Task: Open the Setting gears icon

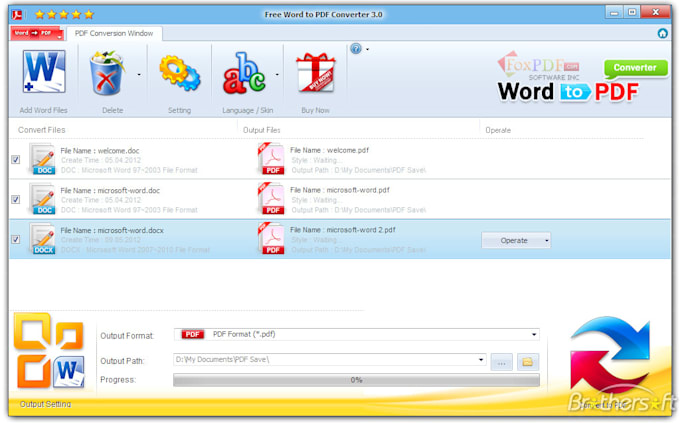Action: pyautogui.click(x=180, y=74)
